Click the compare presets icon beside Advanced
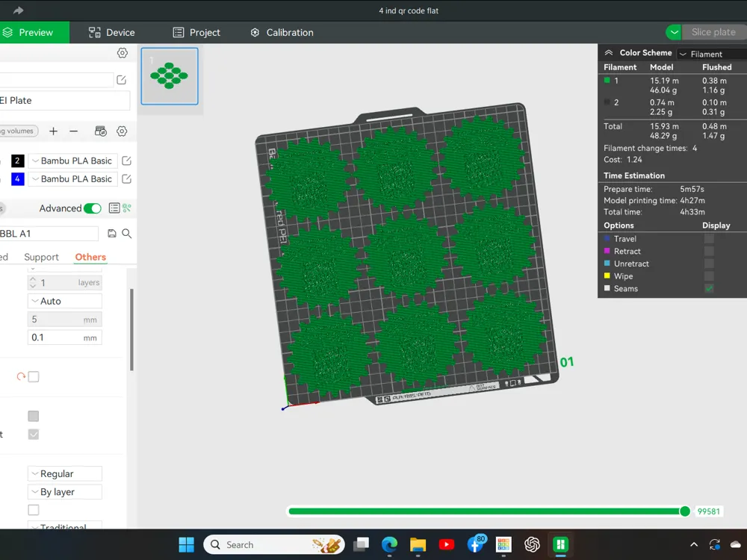 tap(127, 208)
